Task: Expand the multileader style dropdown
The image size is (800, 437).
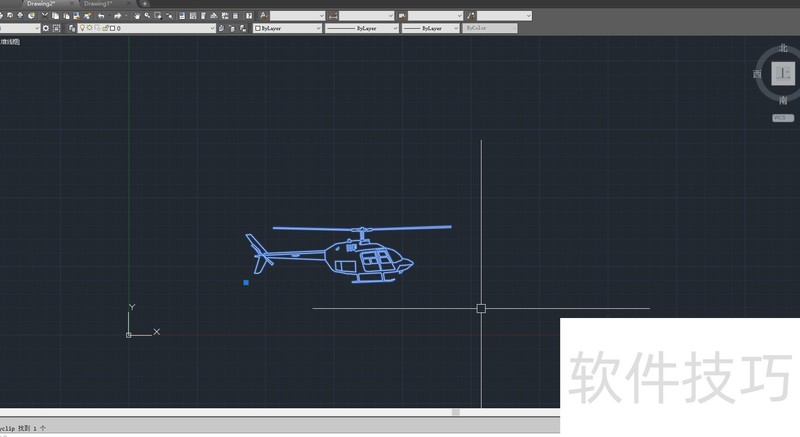Action: (x=529, y=16)
